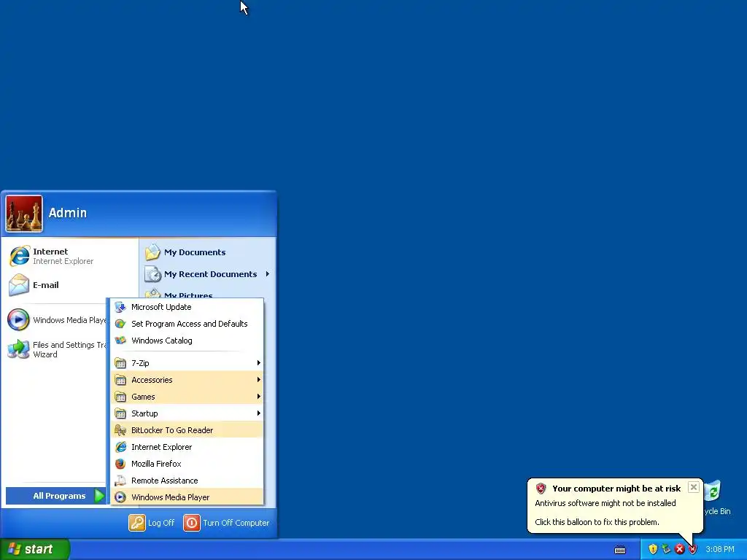This screenshot has width=747, height=560.
Task: Click the green All Programs arrow
Action: 99,496
